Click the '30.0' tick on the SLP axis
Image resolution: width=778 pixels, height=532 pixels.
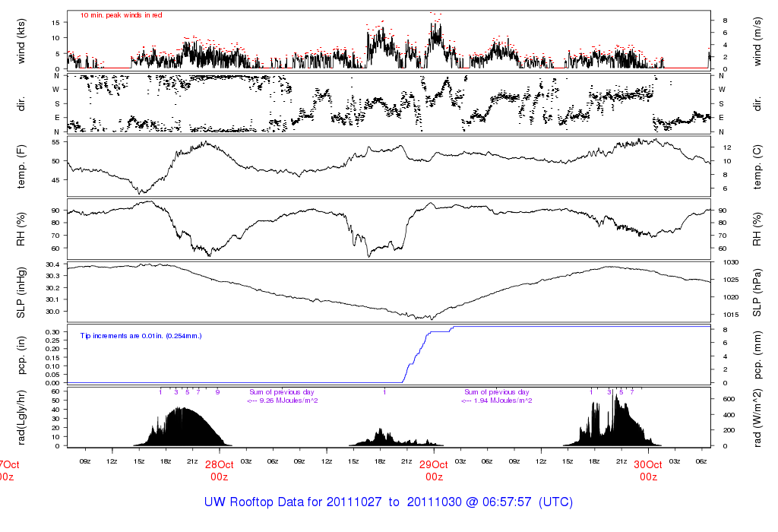click(52, 312)
